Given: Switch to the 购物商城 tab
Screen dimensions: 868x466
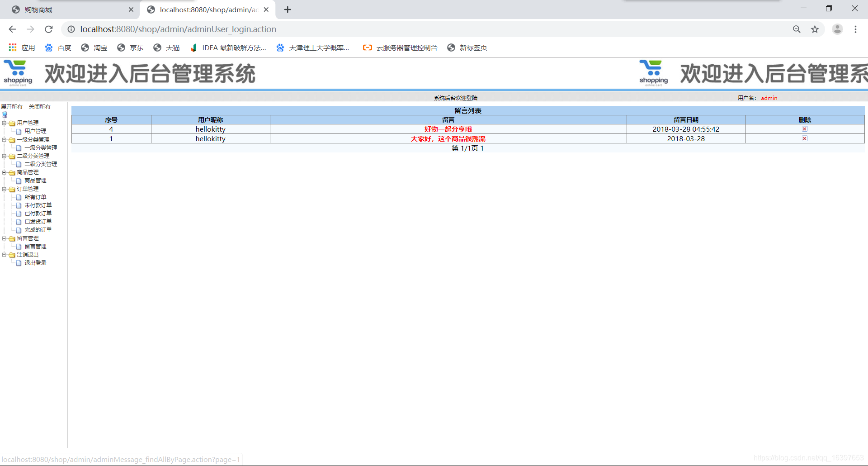Looking at the screenshot, I should click(x=70, y=10).
